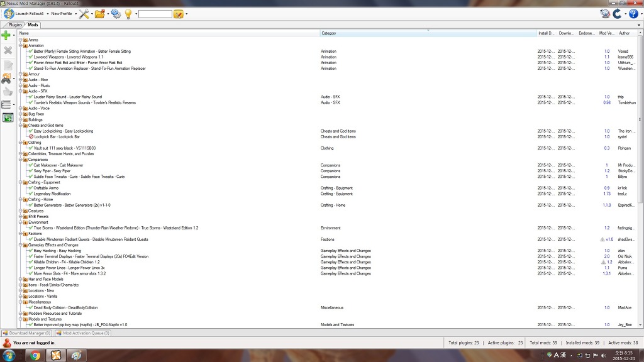644x362 pixels.
Task: Open the Download Manager tab
Action: click(x=26, y=333)
